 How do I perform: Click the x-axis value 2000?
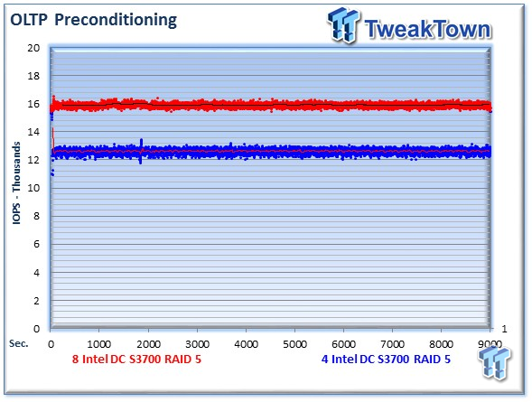[x=148, y=344]
